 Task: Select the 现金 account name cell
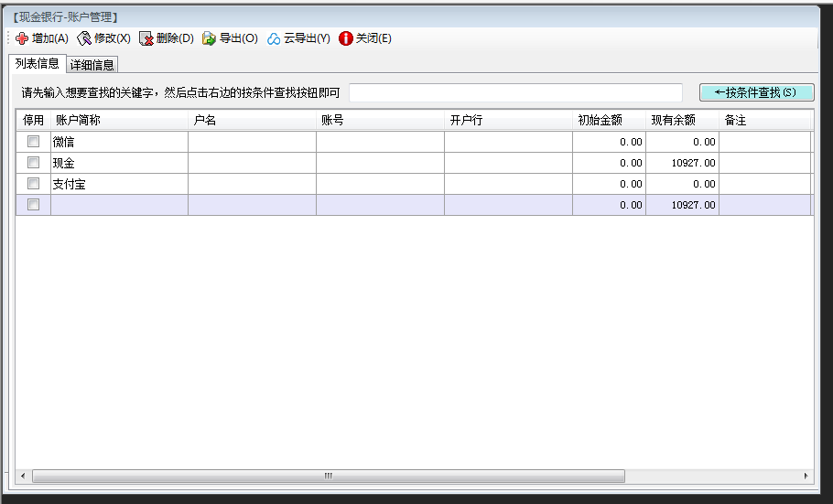pyautogui.click(x=119, y=163)
